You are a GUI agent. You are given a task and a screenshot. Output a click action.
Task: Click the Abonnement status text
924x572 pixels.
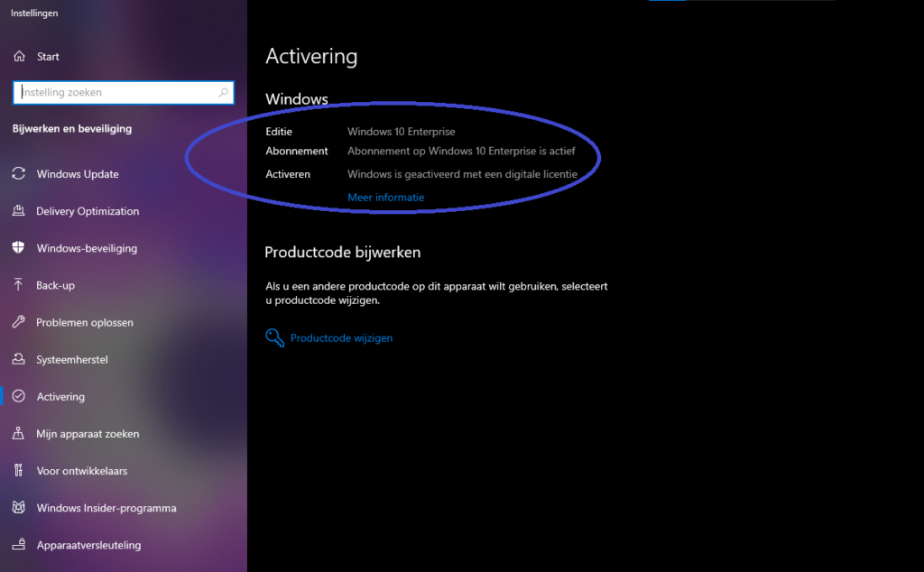tap(461, 151)
